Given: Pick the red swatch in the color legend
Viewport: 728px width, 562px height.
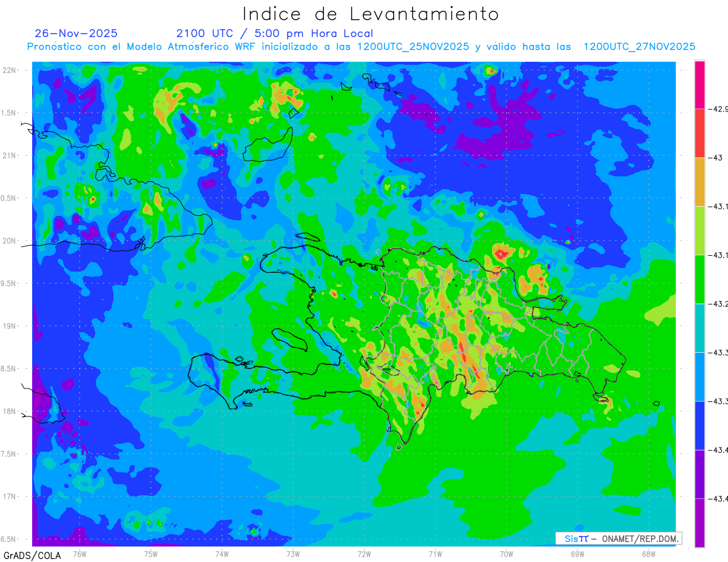Looking at the screenshot, I should pos(699,133).
